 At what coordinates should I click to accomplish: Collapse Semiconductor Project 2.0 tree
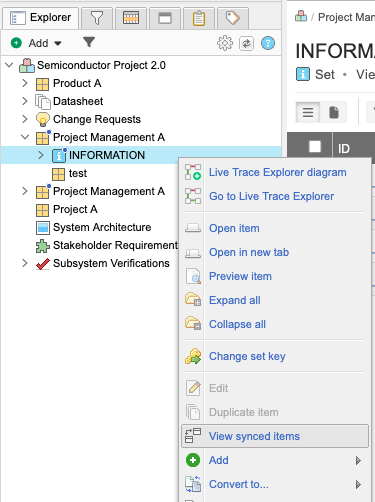pyautogui.click(x=10, y=65)
